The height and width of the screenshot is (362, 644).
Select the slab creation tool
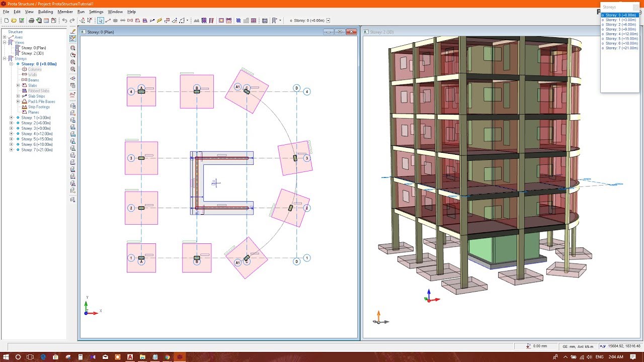point(137,21)
